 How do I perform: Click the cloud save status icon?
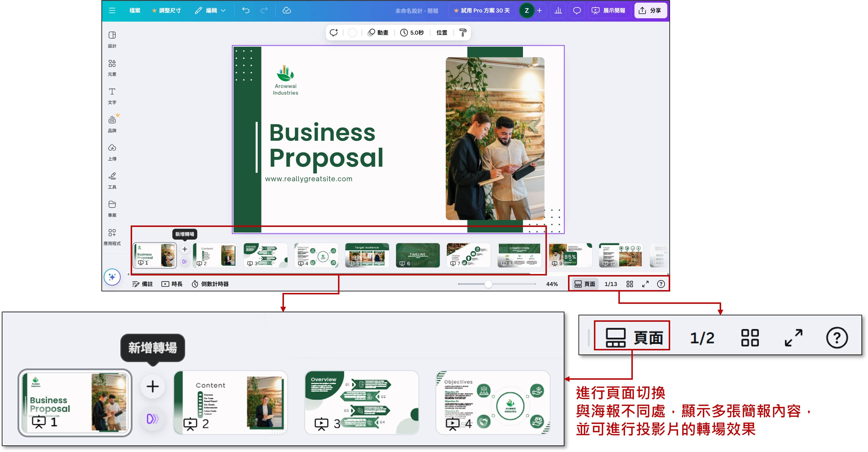coord(286,10)
